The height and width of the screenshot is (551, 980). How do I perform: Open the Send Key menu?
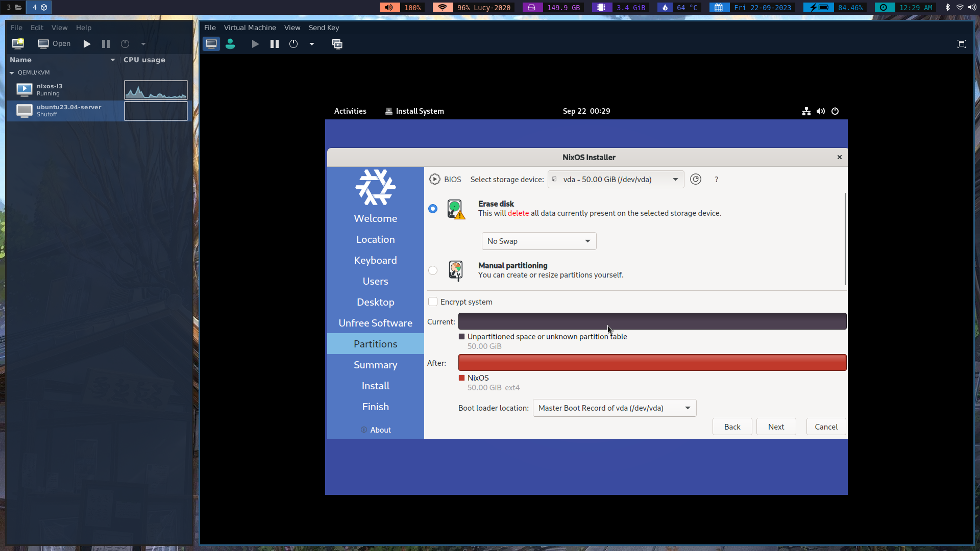324,28
